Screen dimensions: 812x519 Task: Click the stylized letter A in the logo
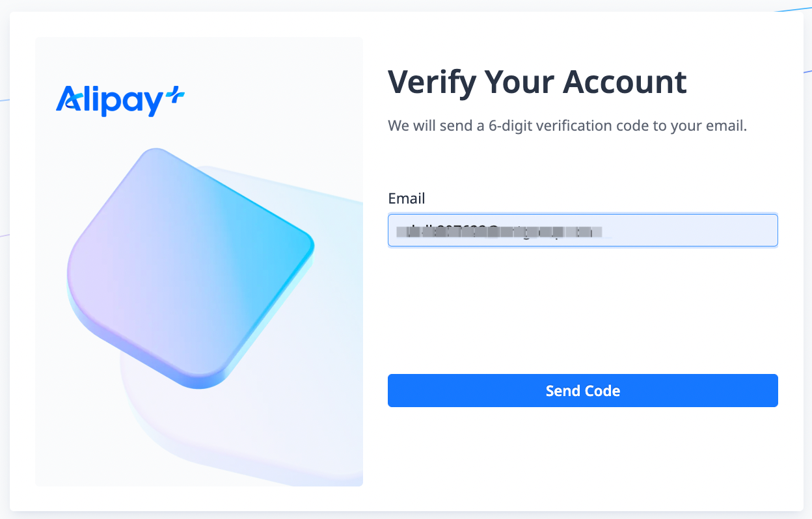point(68,99)
